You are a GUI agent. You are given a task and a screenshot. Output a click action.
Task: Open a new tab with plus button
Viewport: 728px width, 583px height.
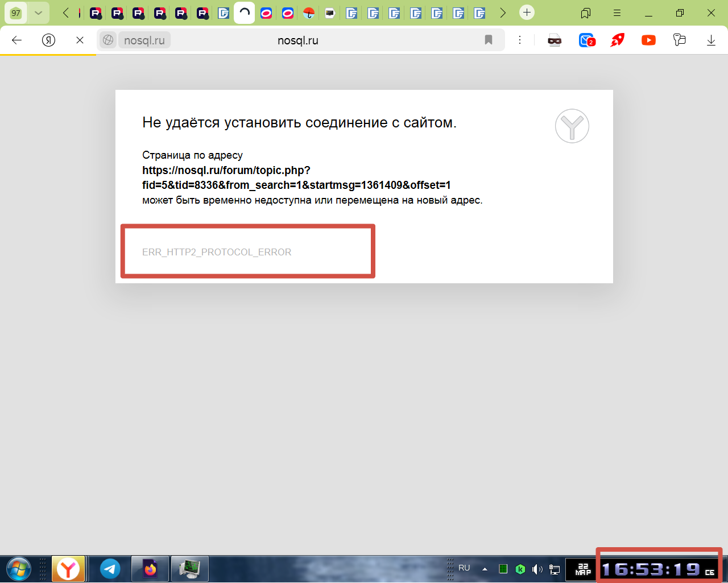click(x=527, y=13)
